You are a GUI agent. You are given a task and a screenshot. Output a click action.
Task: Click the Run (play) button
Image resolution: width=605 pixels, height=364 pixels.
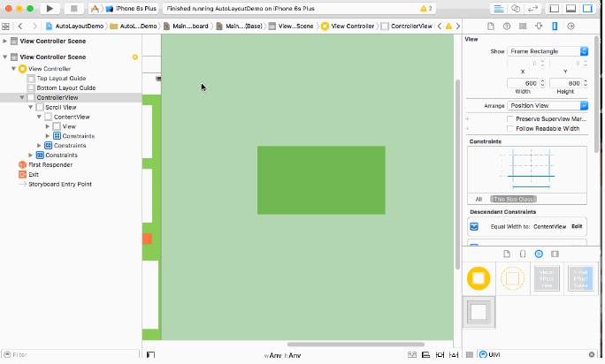pyautogui.click(x=50, y=8)
